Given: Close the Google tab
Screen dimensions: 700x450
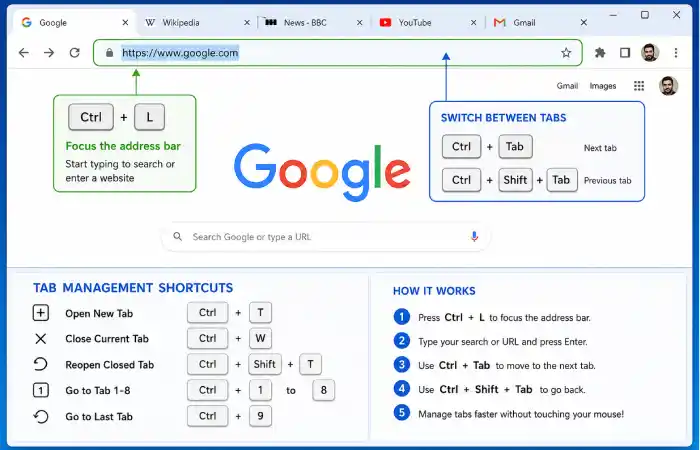Looking at the screenshot, I should (x=125, y=22).
